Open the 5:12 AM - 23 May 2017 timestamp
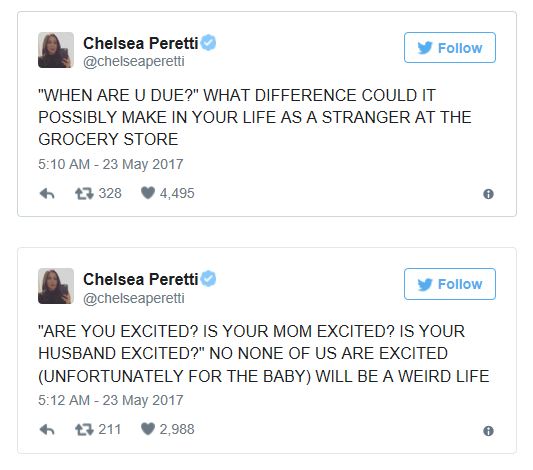This screenshot has height=470, width=533. [110, 400]
